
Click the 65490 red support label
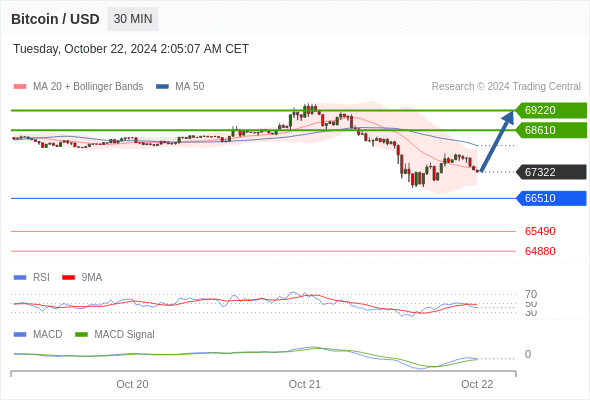pos(540,231)
